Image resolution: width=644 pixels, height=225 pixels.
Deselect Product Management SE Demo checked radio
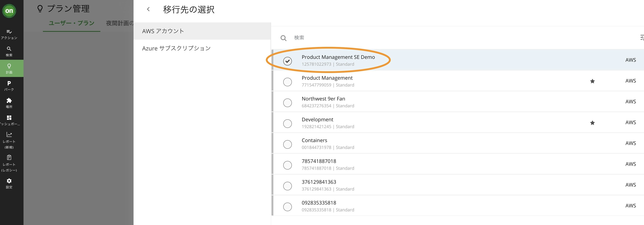click(287, 61)
